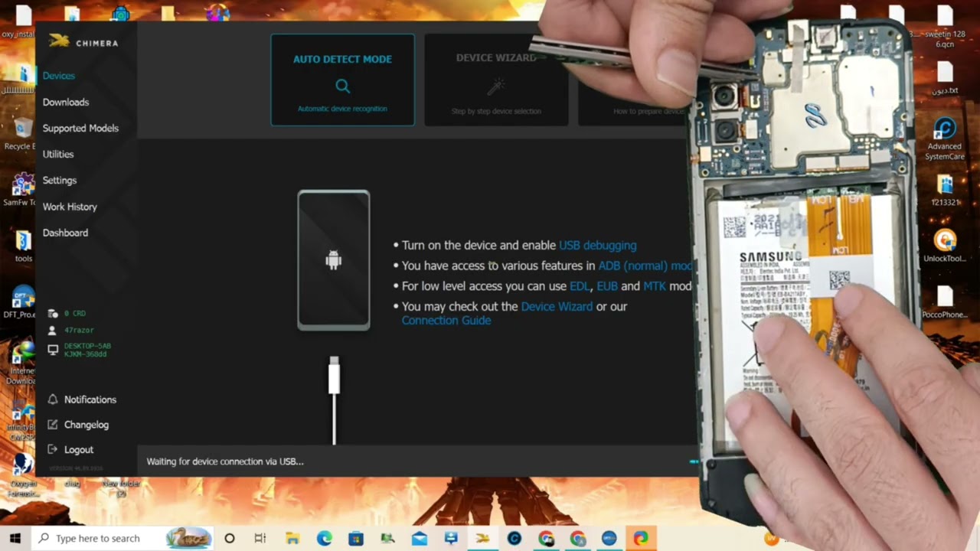Select the New folder (2) desktop label
The height and width of the screenshot is (551, 980).
(x=121, y=488)
